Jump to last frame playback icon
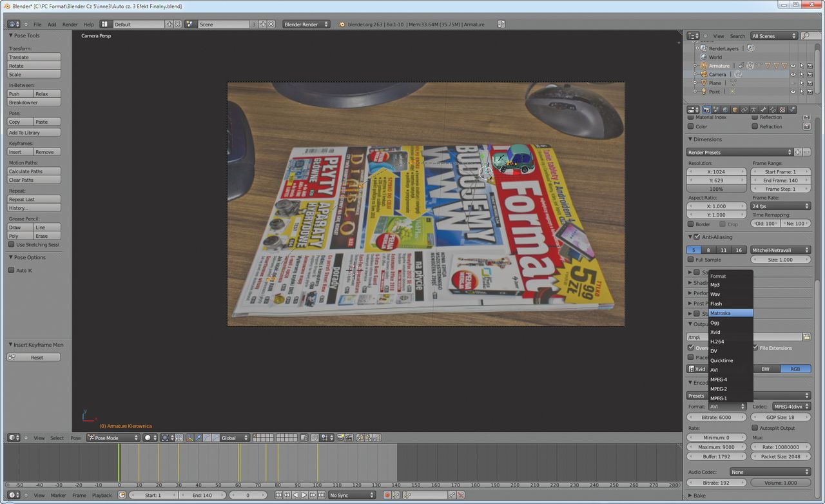825x504 pixels. click(x=322, y=495)
